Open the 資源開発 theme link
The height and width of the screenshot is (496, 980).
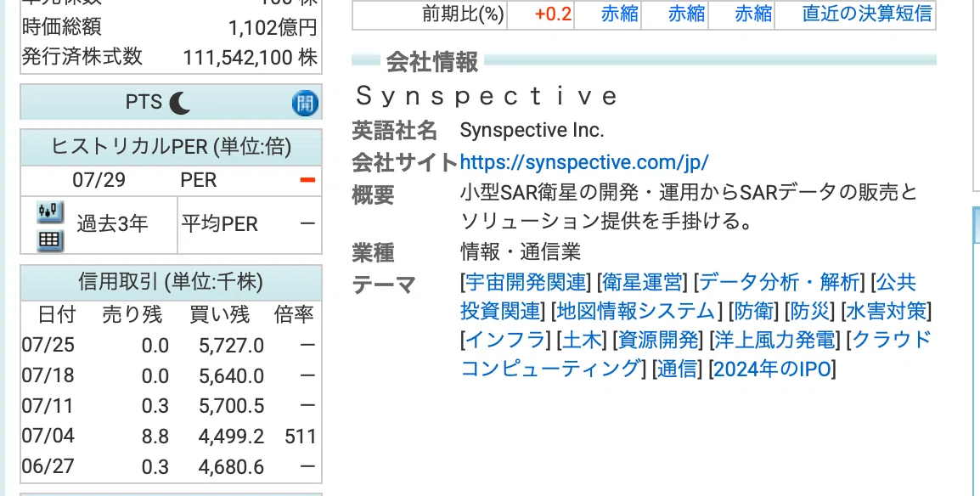658,340
